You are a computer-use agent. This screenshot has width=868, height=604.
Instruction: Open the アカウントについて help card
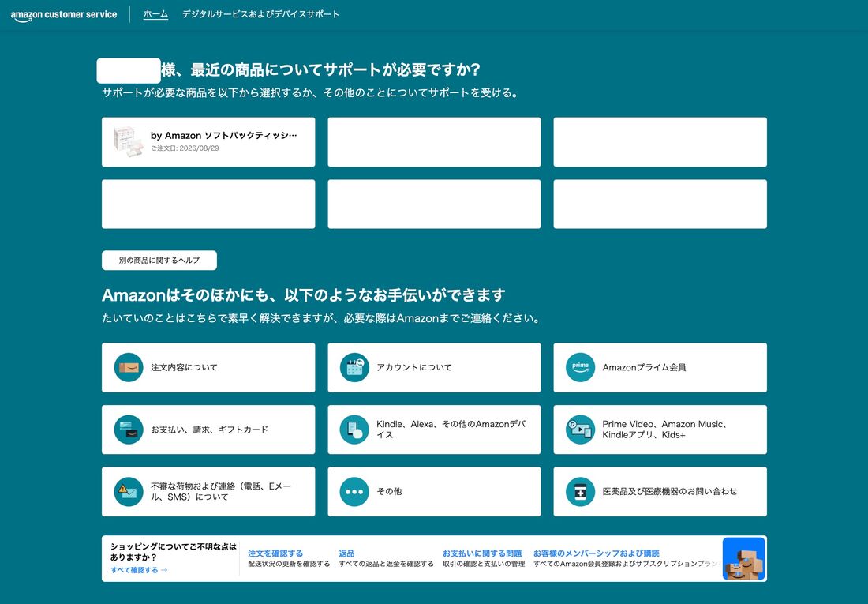coord(434,367)
